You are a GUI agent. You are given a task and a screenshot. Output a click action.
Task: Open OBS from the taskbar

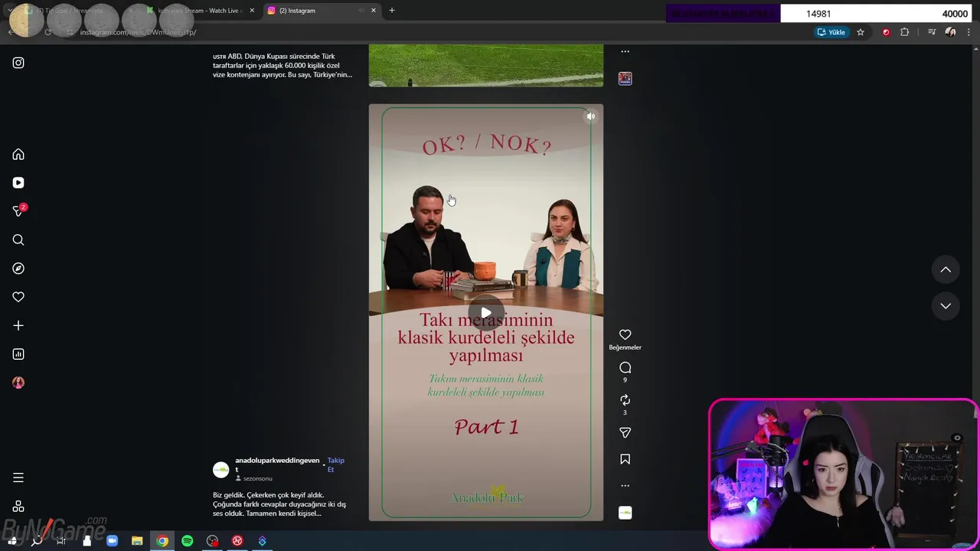[x=213, y=541]
